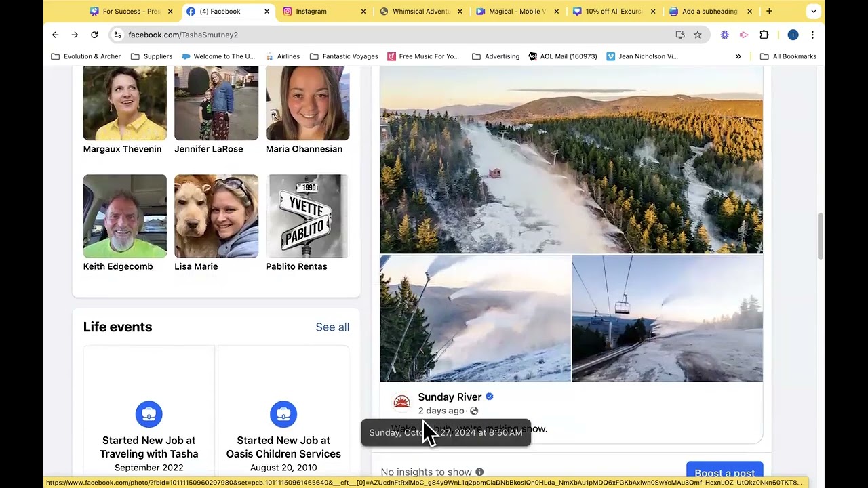Click briefcase icon for Oasis Children Services
Screen dimensions: 868x488
(x=283, y=413)
